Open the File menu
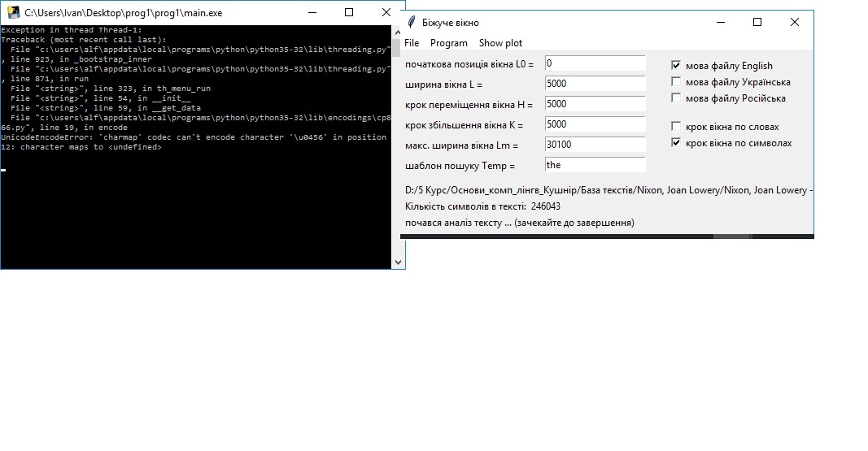Image resolution: width=868 pixels, height=451 pixels. point(412,43)
